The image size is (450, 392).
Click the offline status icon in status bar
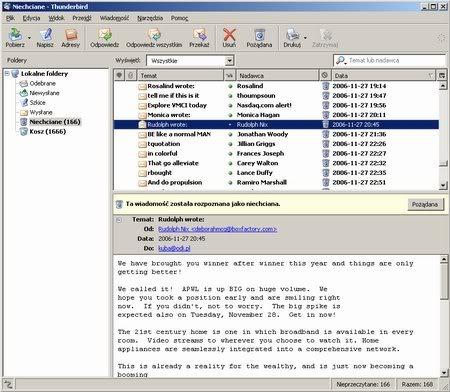point(8,385)
